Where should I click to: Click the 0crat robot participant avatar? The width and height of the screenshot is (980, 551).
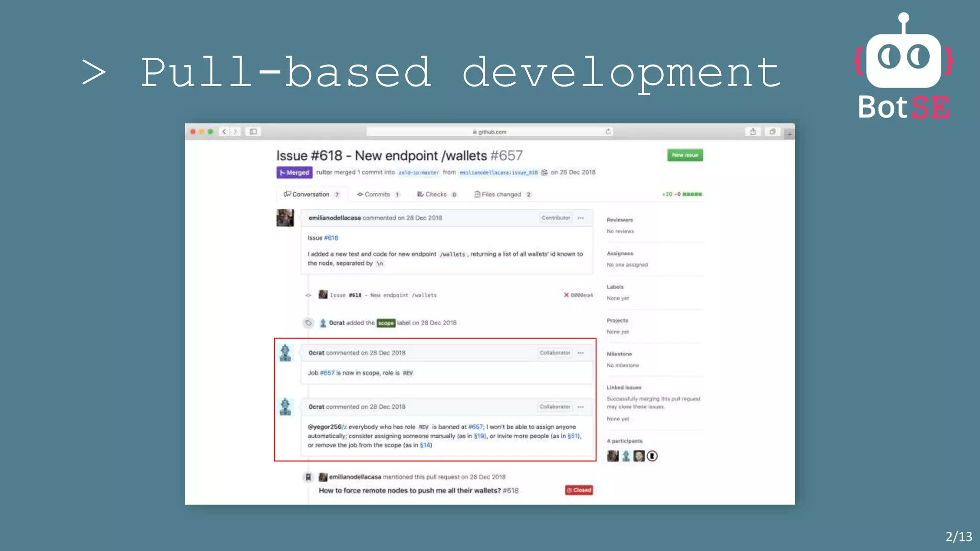626,456
